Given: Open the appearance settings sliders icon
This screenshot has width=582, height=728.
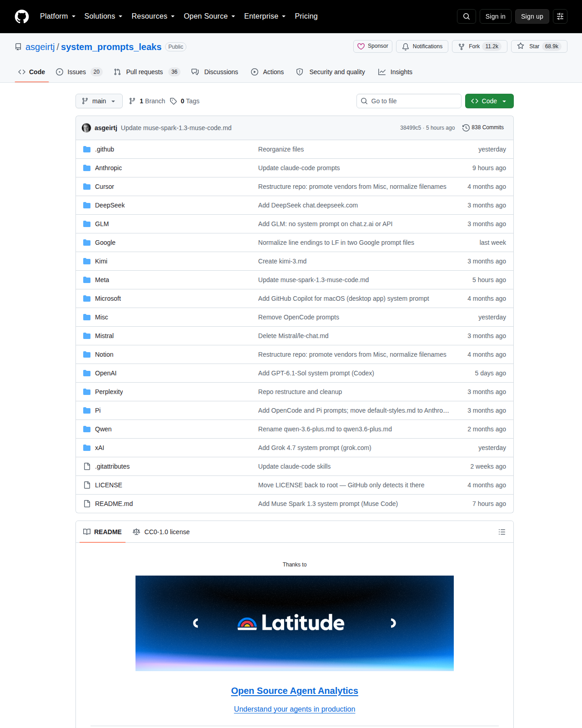Looking at the screenshot, I should click(560, 16).
